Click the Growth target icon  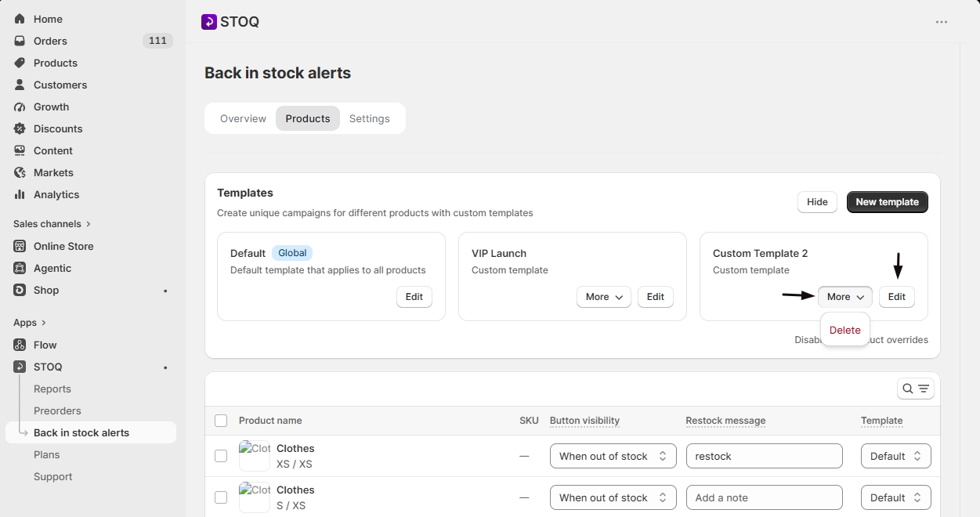(20, 107)
